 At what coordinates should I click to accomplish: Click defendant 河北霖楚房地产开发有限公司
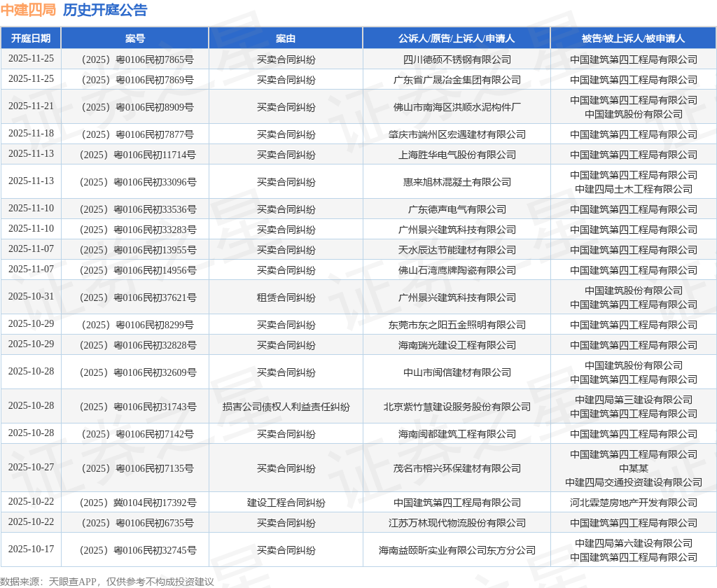click(634, 503)
